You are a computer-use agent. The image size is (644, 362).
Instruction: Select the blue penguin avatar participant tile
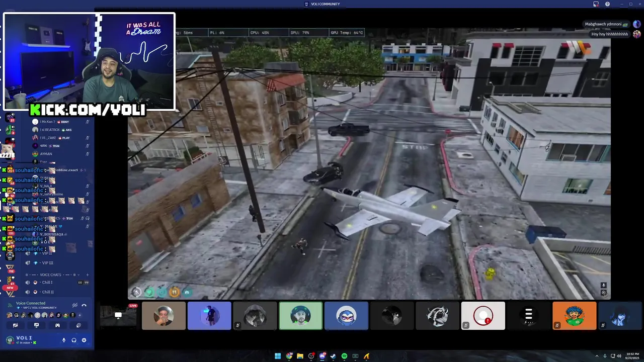(346, 316)
